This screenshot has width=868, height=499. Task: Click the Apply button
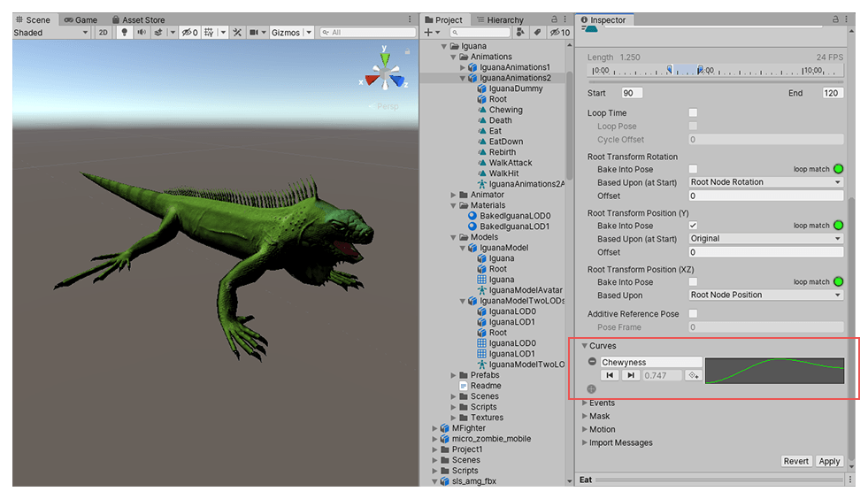829,461
